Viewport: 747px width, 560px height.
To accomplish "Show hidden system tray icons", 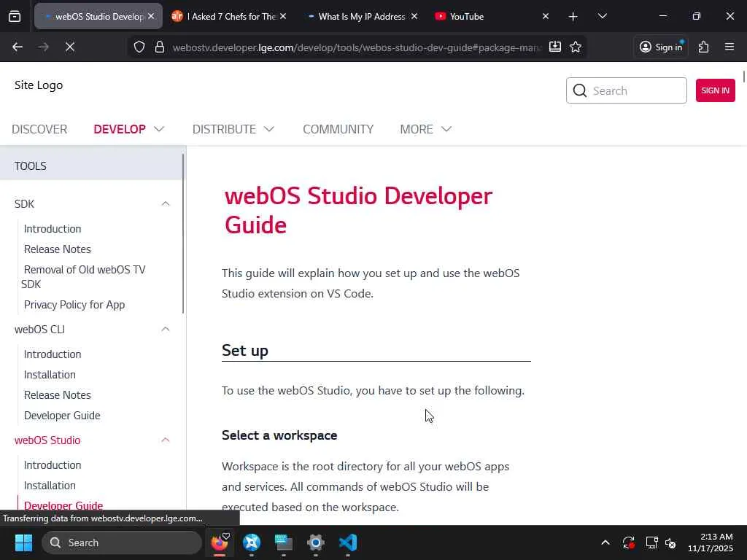I will point(605,542).
